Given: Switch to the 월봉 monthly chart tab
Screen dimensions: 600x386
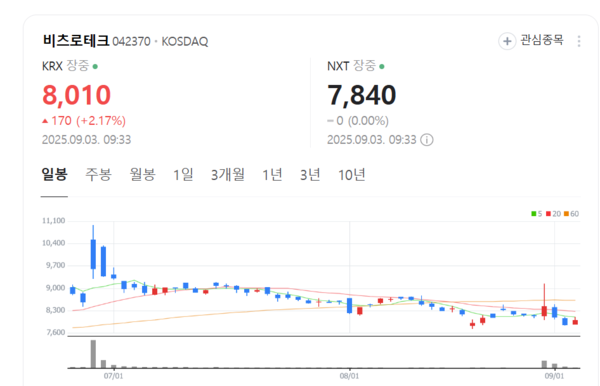Looking at the screenshot, I should [x=143, y=175].
